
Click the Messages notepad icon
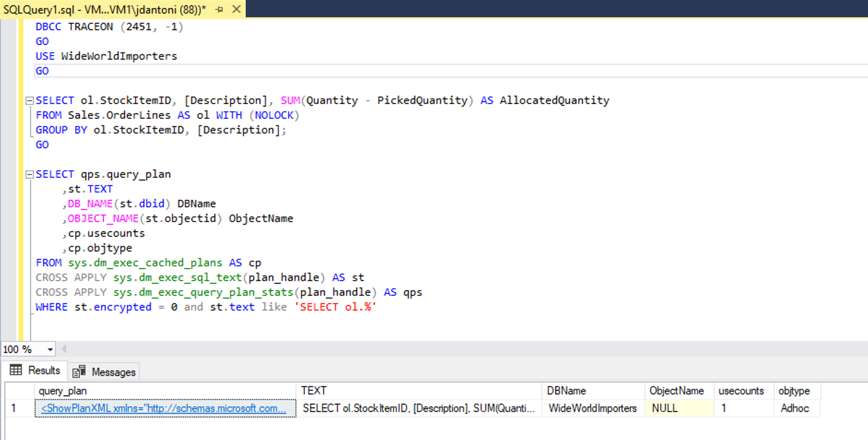78,370
